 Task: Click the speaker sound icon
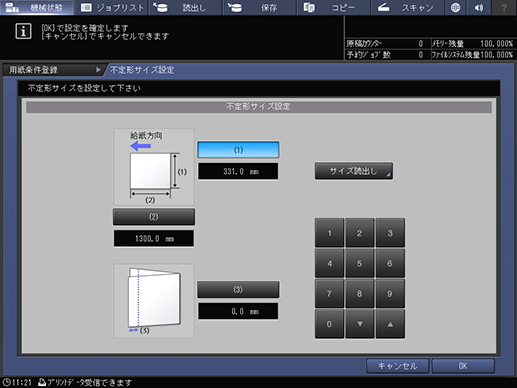point(479,7)
